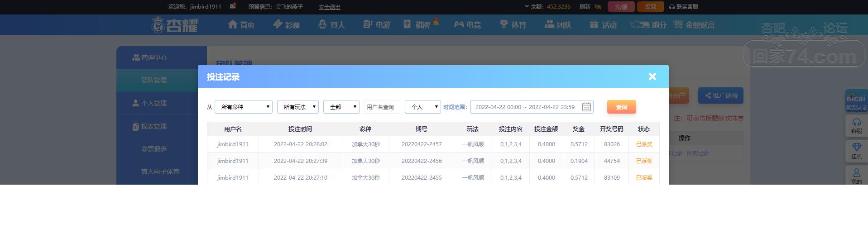Click the winning number 44754 cell

[x=612, y=161]
